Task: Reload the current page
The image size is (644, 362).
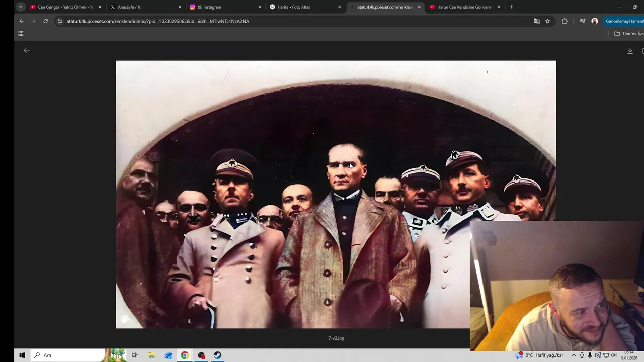Action: pos(45,21)
